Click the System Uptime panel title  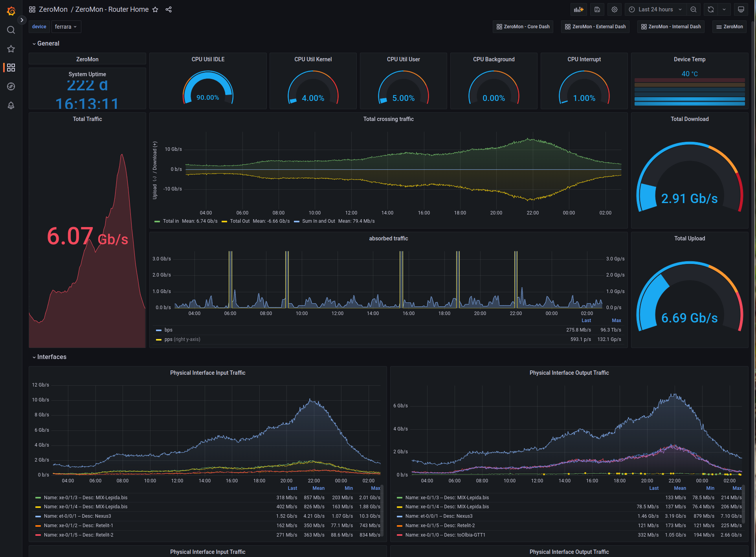[87, 74]
